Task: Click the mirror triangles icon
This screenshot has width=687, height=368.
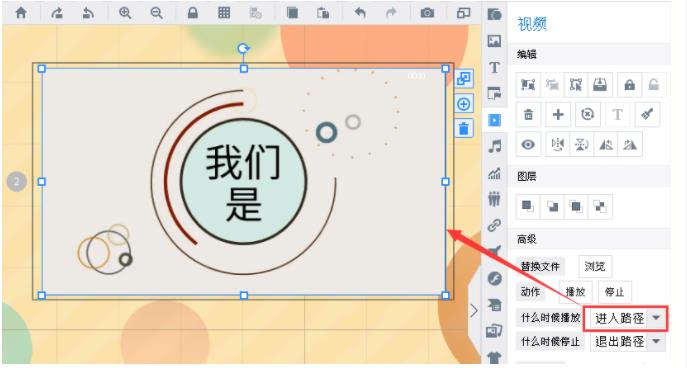Action: 606,144
